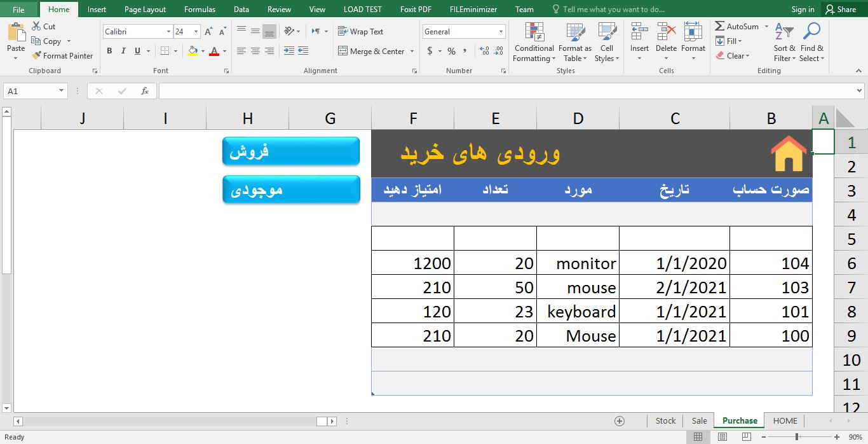The width and height of the screenshot is (868, 444).
Task: Click the Orientation text angle icon
Action: point(289,31)
